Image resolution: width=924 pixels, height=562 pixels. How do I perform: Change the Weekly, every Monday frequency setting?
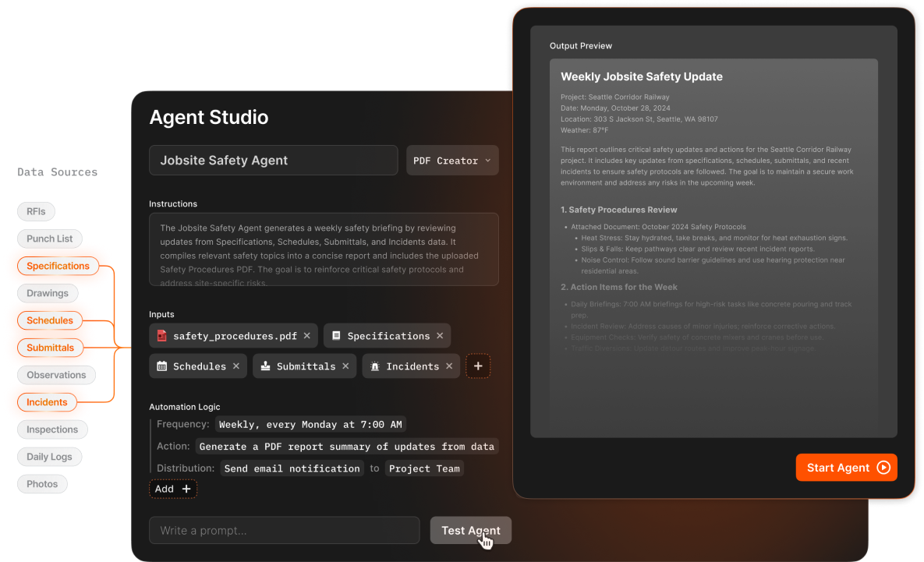tap(310, 424)
